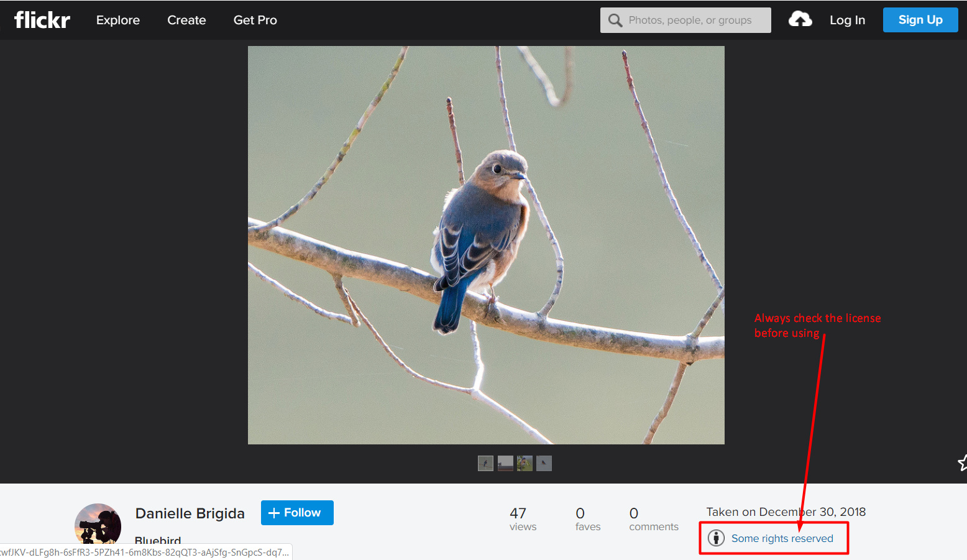The image size is (967, 560).
Task: Open the Some rights reserved license link
Action: click(x=782, y=538)
